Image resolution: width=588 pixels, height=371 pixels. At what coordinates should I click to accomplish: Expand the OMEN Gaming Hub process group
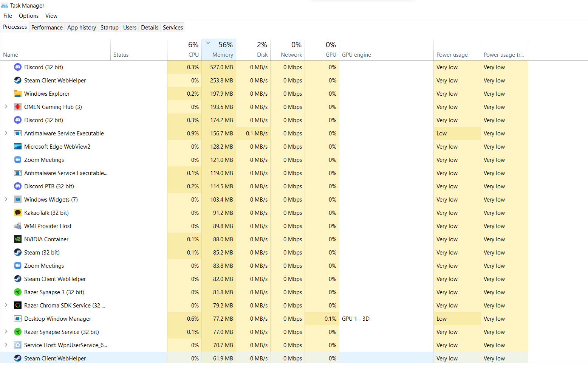6,107
